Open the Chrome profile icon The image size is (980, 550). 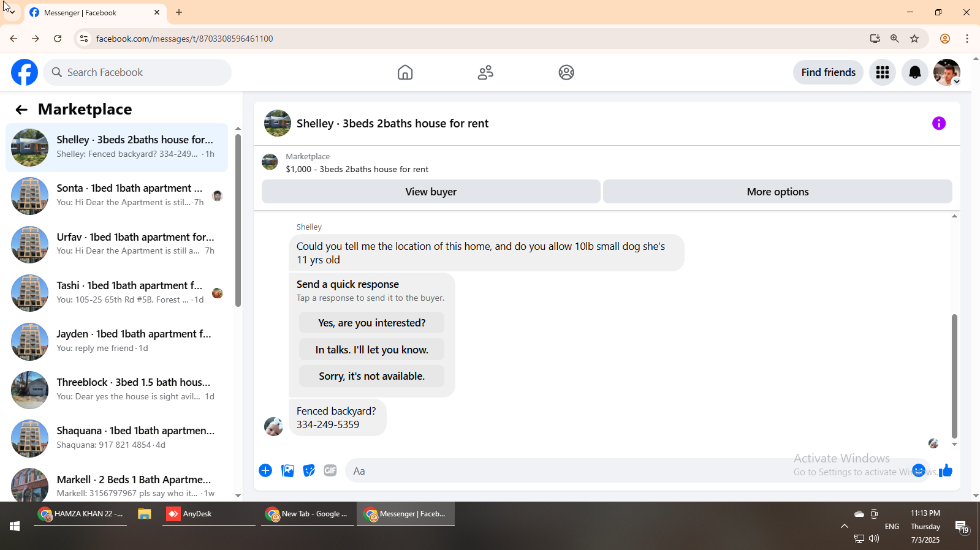(945, 39)
